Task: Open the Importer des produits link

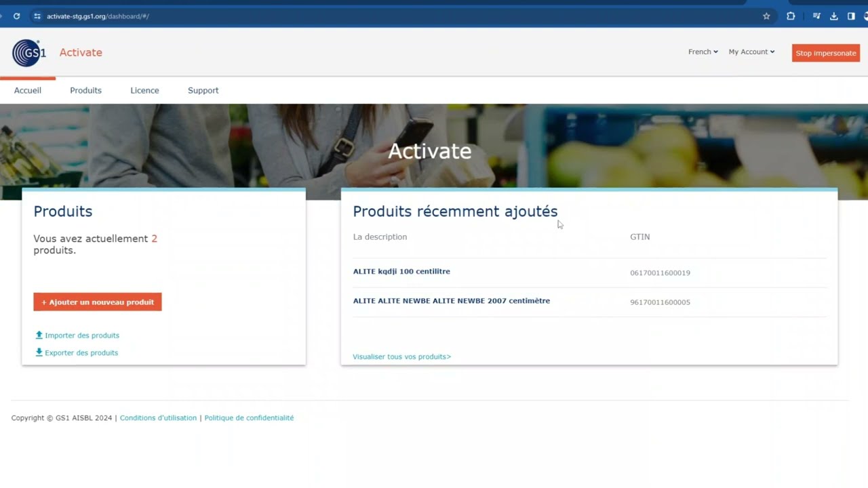Action: 82,335
